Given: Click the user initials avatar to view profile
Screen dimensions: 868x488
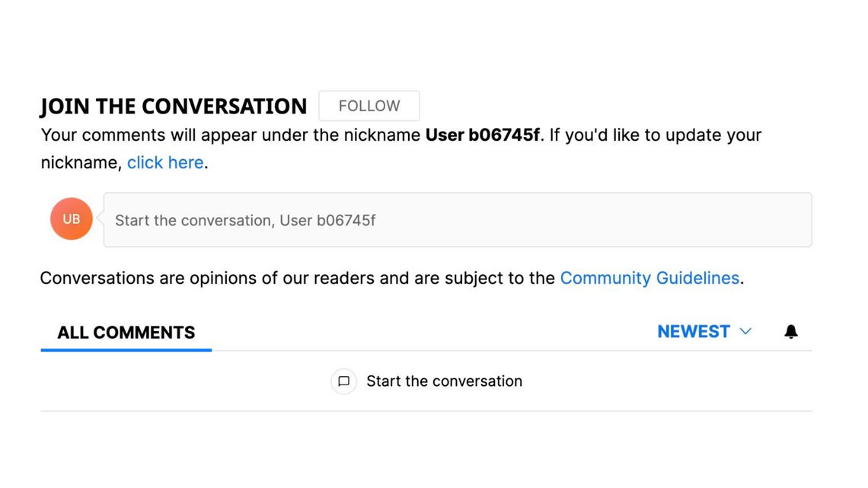Looking at the screenshot, I should pos(71,218).
